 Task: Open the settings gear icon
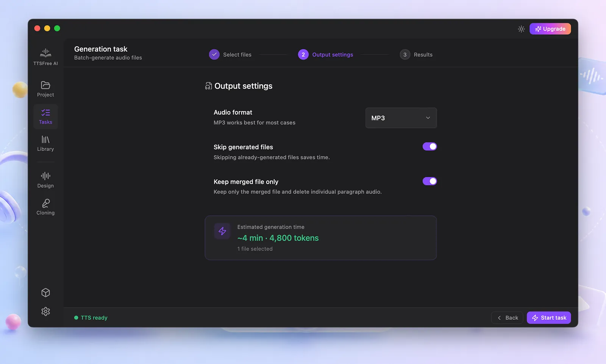coord(45,311)
